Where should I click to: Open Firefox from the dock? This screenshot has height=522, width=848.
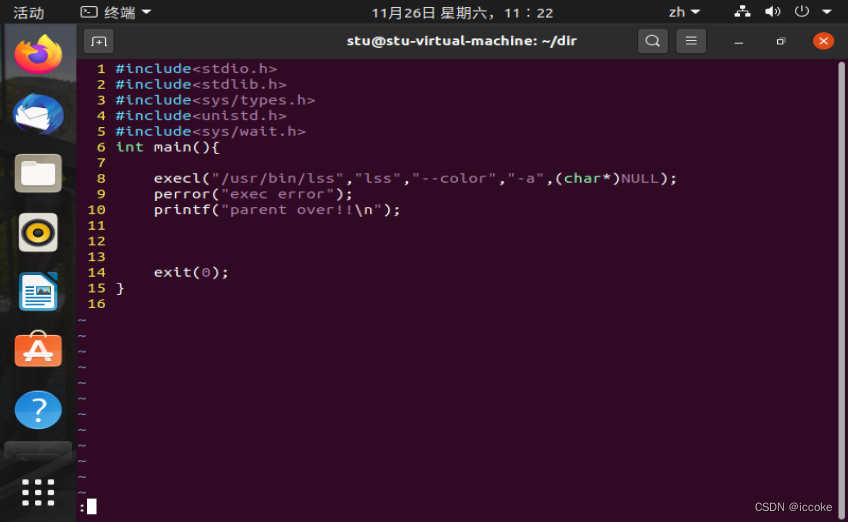(x=38, y=54)
